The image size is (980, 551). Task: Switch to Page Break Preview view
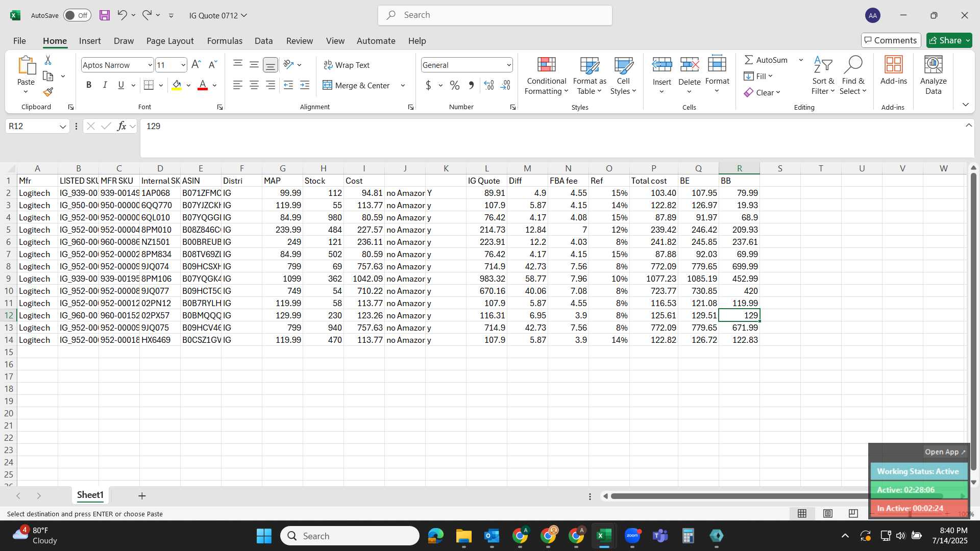coord(853,513)
